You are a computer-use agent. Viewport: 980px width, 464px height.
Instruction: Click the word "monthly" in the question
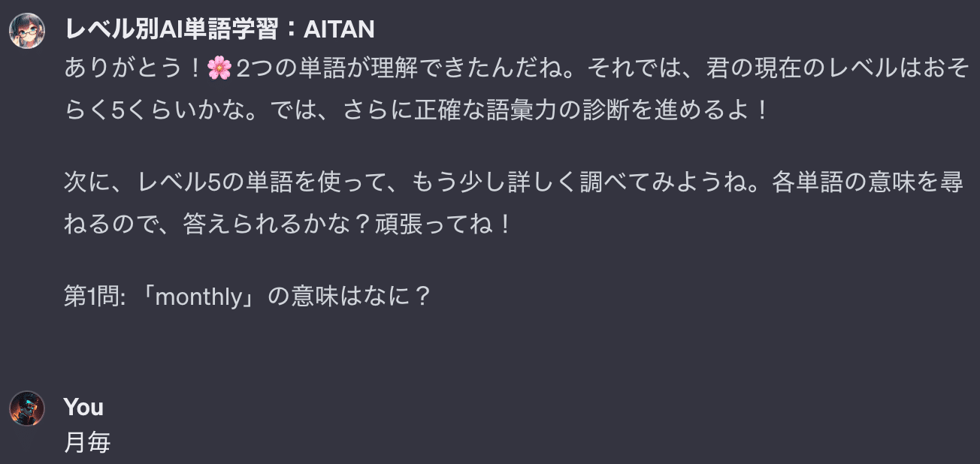click(x=201, y=297)
